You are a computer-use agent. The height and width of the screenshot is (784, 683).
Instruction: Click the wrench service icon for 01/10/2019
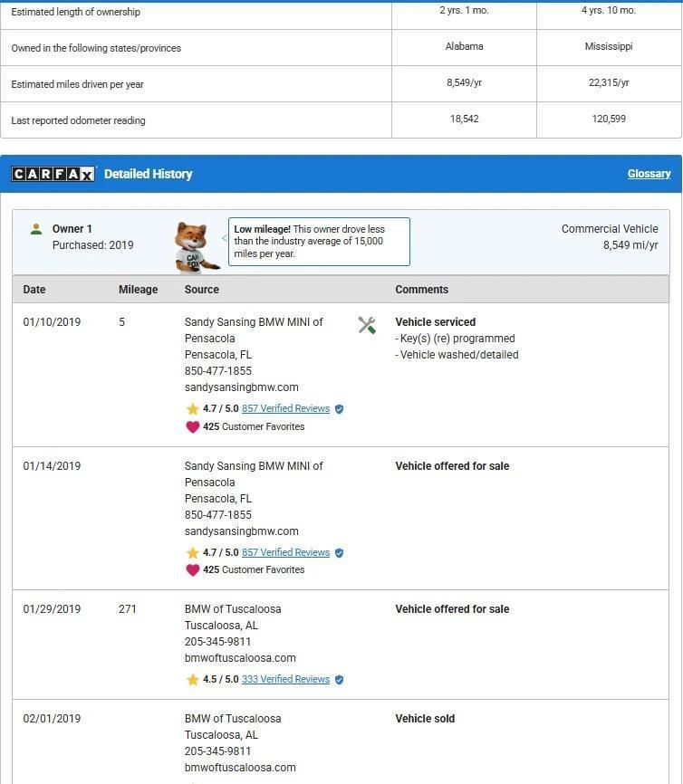click(367, 325)
